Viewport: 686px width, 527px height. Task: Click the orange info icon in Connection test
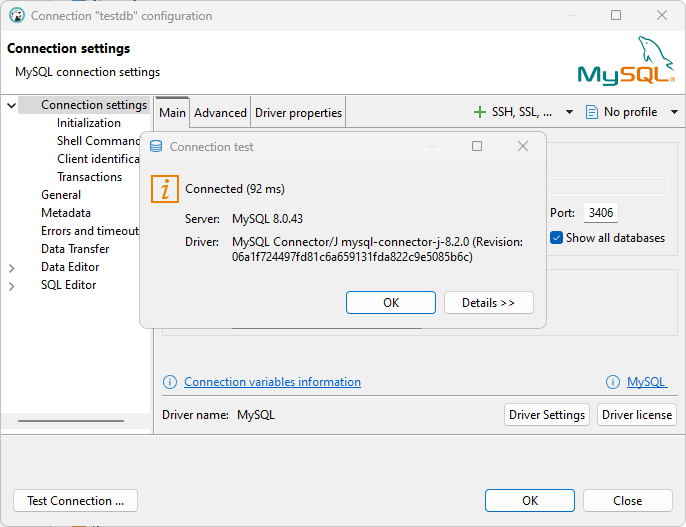(165, 188)
